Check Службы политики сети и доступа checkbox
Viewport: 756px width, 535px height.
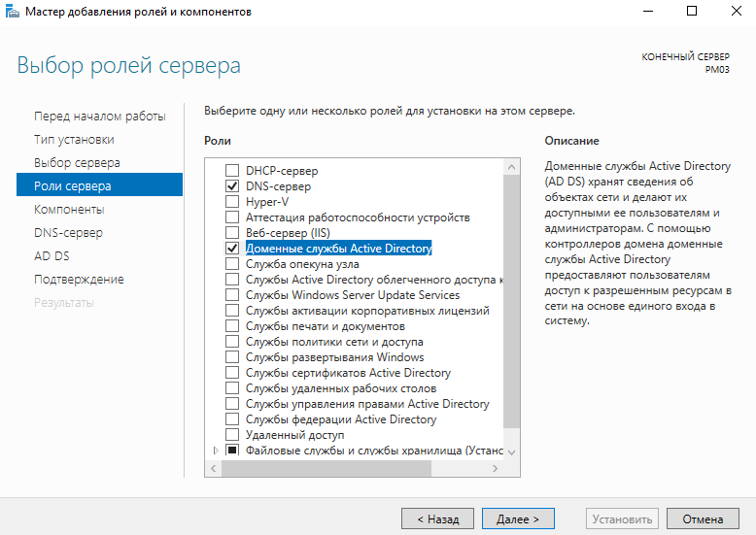(232, 342)
